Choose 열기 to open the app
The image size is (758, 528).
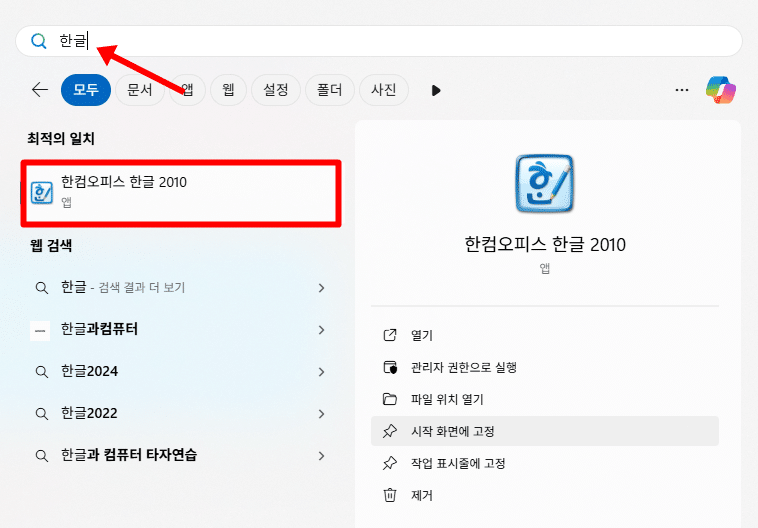click(x=545, y=335)
